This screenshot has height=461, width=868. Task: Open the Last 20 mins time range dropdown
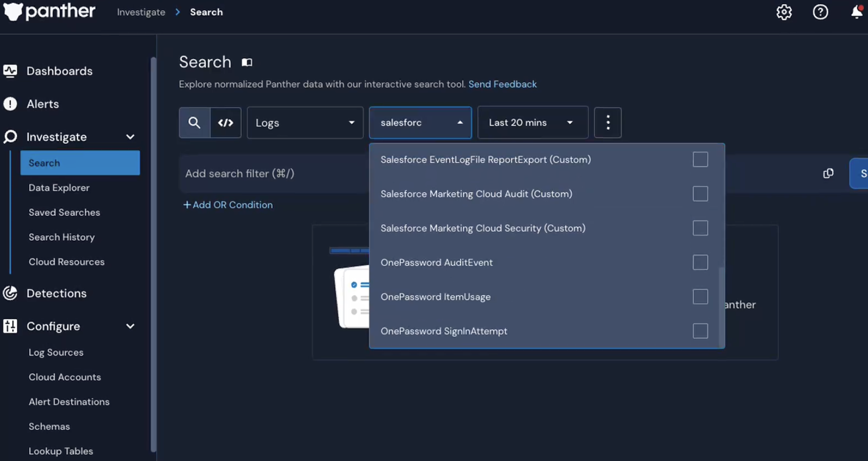532,123
